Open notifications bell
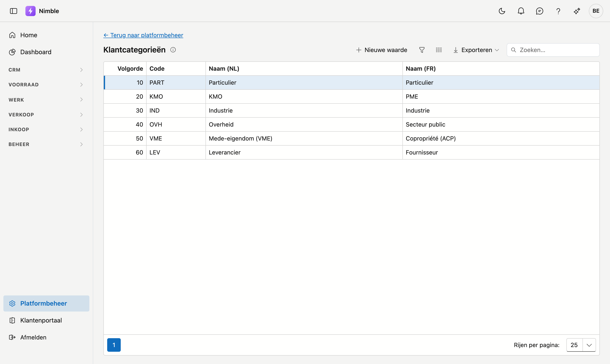Screen dimensions: 610x364 (x=521, y=11)
